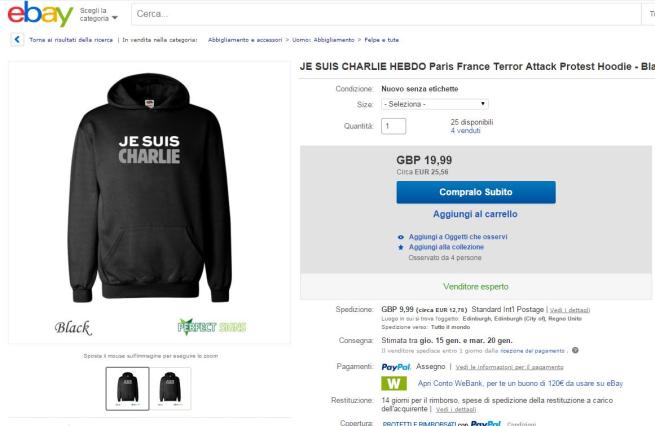Select the first hoodie thumbnail

(x=127, y=388)
